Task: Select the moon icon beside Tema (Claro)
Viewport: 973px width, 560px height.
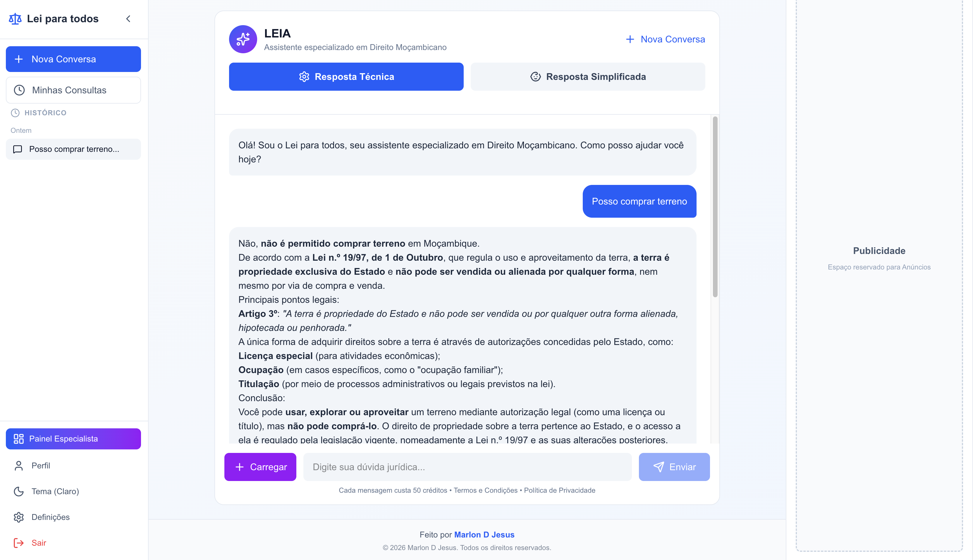Action: [19, 491]
